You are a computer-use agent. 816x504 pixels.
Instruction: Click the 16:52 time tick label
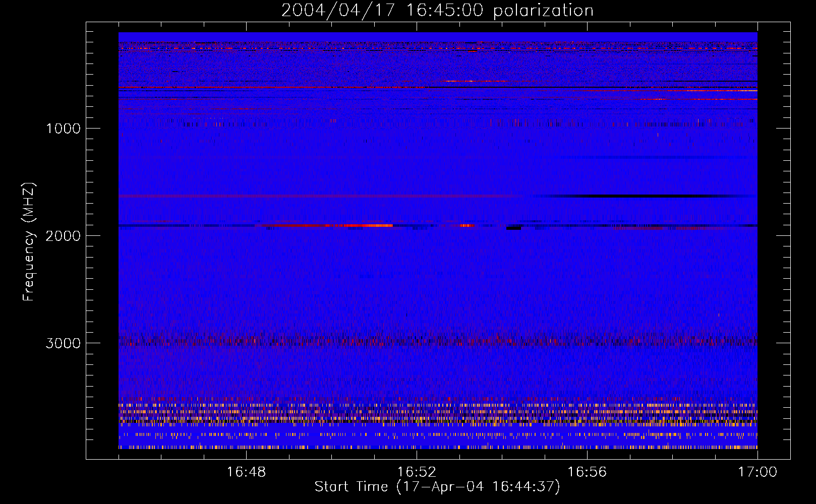417,472
